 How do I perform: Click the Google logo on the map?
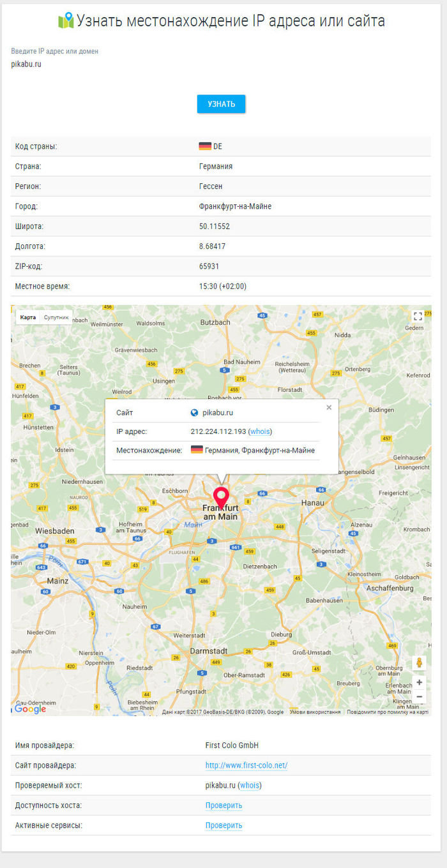[30, 708]
